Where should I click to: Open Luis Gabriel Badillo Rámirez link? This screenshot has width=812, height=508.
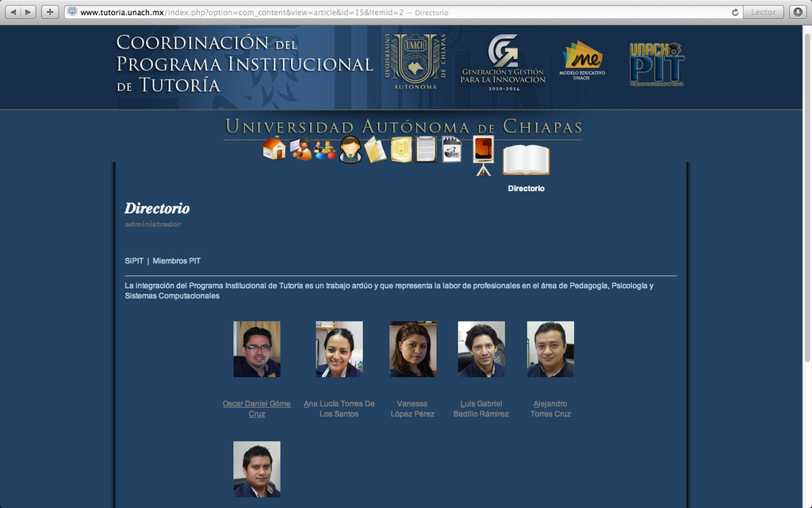pos(481,409)
